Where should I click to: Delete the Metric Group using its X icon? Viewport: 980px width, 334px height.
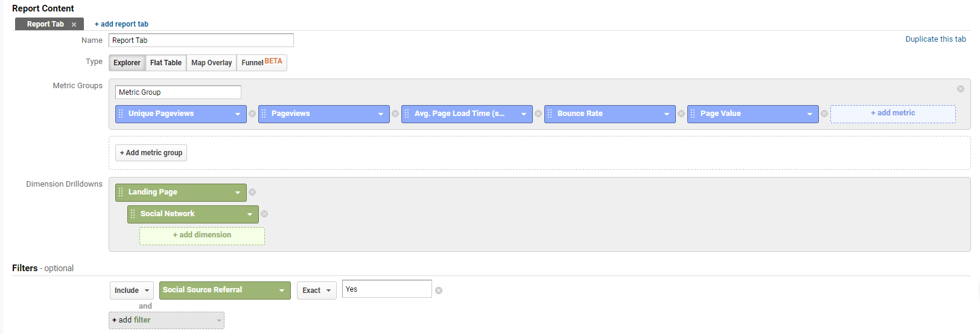click(960, 89)
